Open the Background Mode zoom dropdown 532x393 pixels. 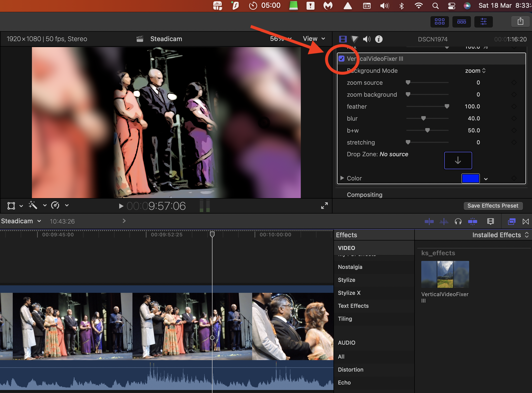[x=475, y=71]
